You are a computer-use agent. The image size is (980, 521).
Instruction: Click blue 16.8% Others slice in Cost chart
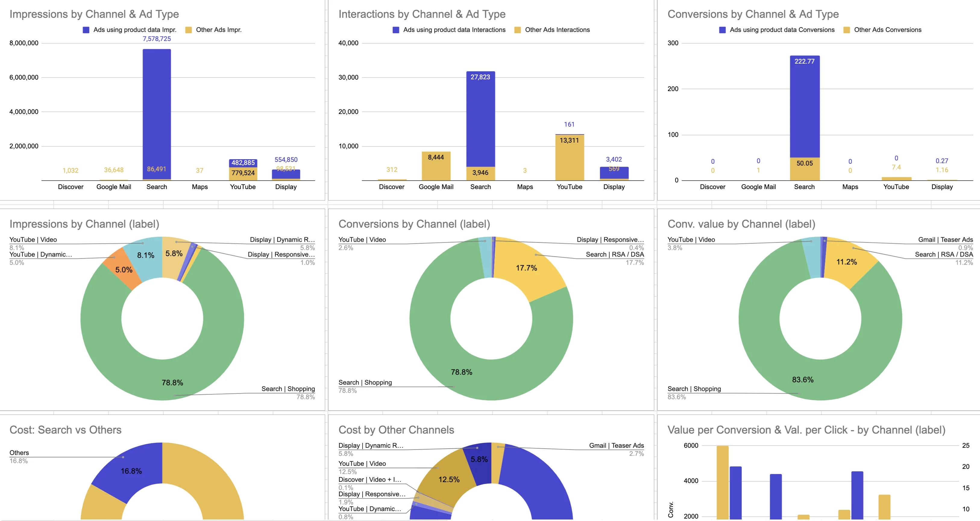point(131,471)
